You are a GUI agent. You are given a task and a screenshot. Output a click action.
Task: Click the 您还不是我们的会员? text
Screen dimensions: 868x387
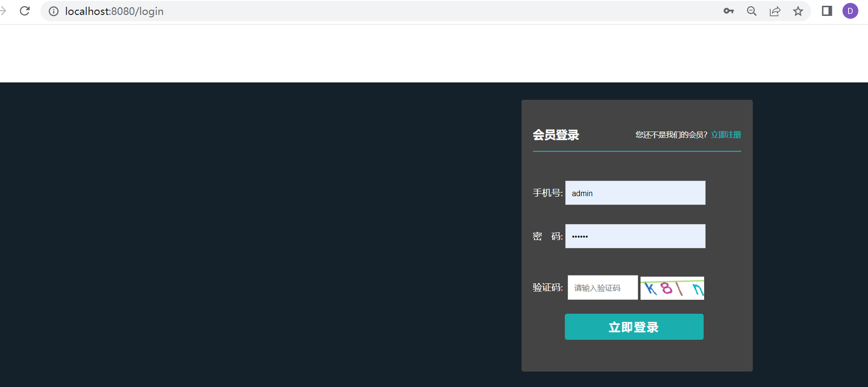click(671, 135)
